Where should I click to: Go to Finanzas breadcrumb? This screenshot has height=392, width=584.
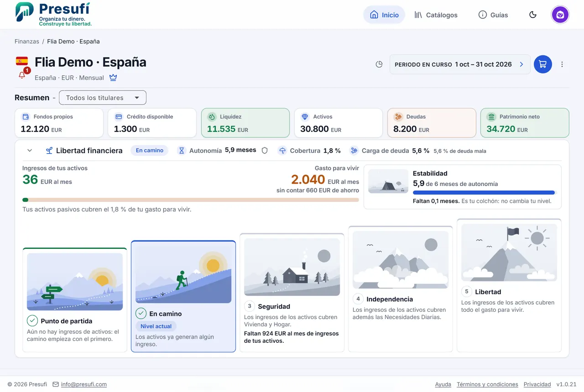click(27, 41)
